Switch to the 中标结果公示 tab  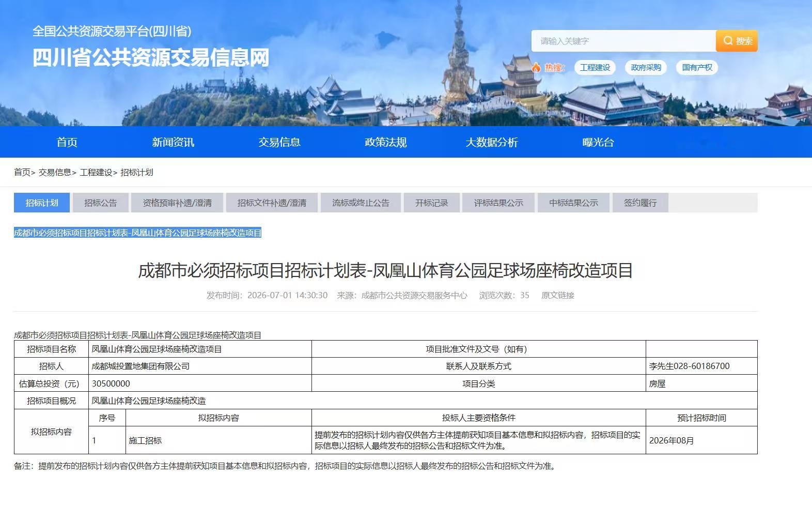click(x=573, y=203)
